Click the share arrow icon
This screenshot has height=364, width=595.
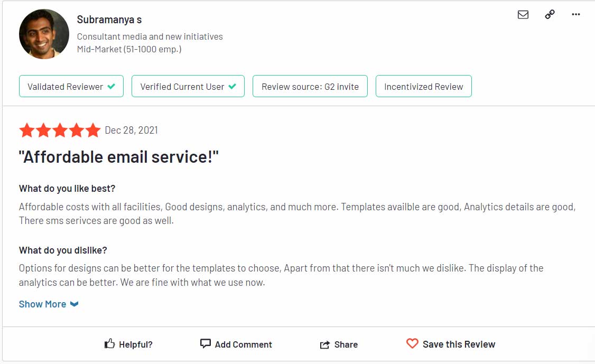(x=325, y=344)
